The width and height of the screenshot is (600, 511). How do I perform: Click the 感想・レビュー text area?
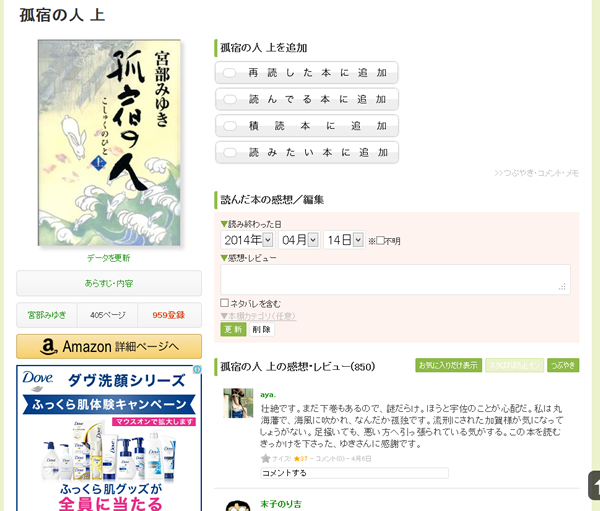coord(395,279)
